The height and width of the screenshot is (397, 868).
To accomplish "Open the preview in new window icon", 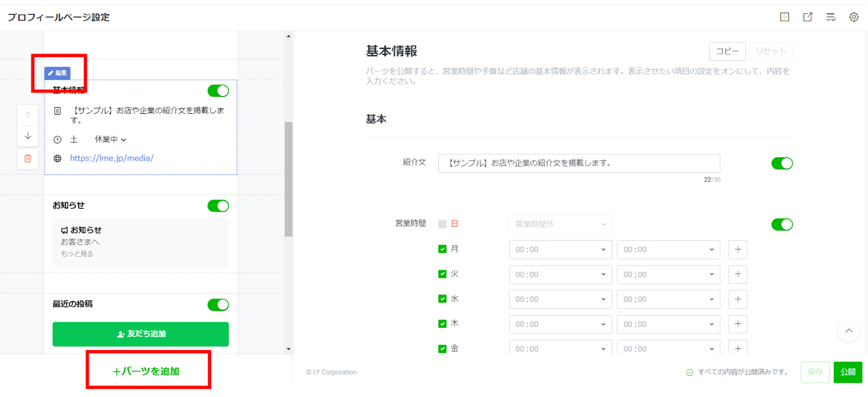I will point(808,17).
